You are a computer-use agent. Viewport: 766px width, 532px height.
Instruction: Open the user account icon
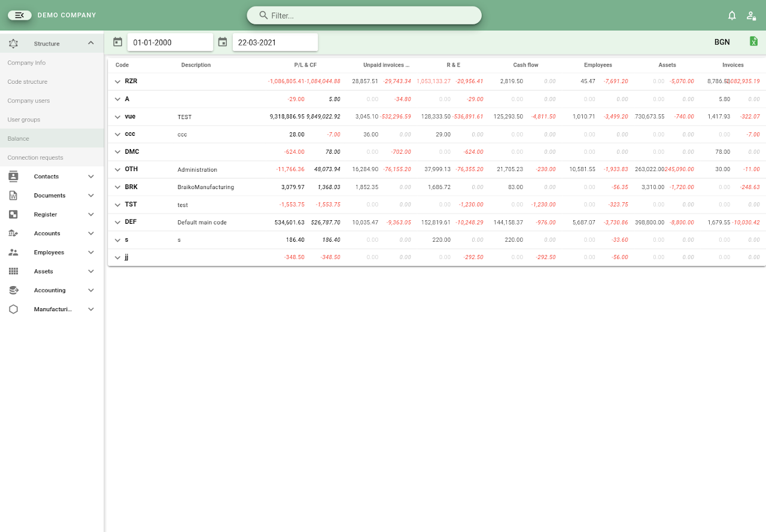[751, 16]
